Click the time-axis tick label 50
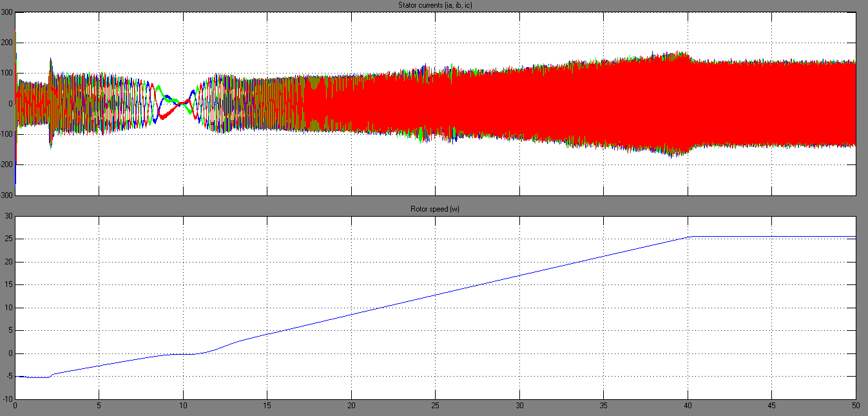 pos(855,406)
